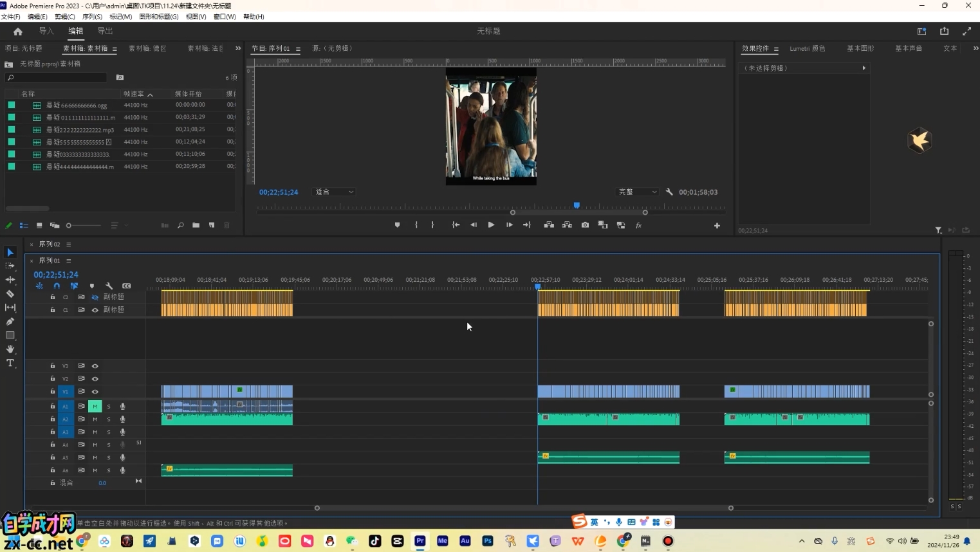Image resolution: width=980 pixels, height=552 pixels.
Task: Click Go to Out point button
Action: coord(527,225)
